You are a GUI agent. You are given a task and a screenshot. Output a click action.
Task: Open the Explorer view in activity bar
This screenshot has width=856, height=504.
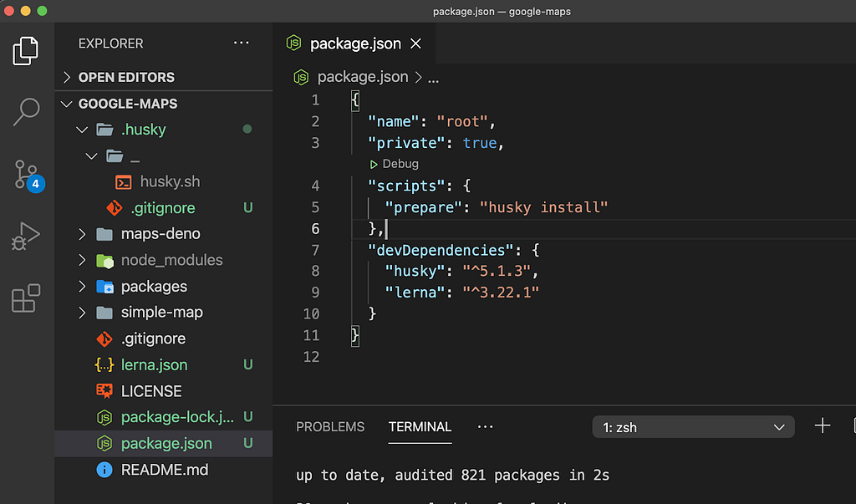coord(26,51)
